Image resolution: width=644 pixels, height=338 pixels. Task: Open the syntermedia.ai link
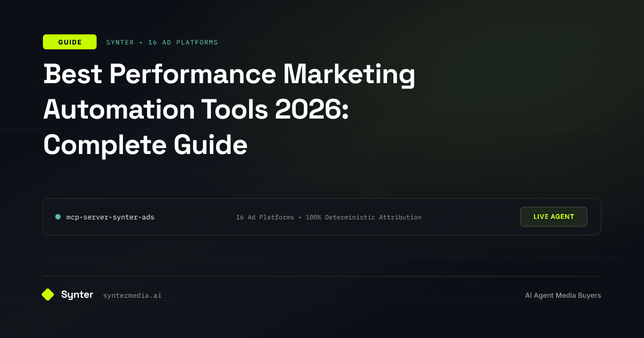click(x=132, y=295)
